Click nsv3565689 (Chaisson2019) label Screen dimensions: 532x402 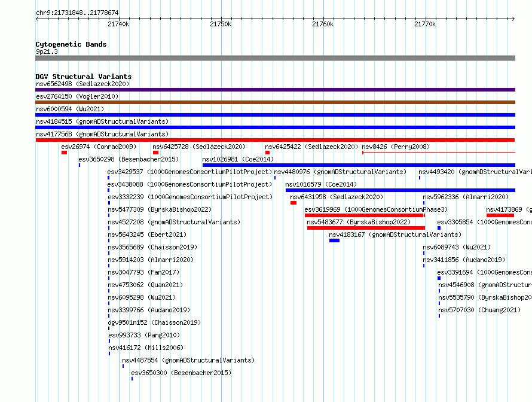pos(152,247)
